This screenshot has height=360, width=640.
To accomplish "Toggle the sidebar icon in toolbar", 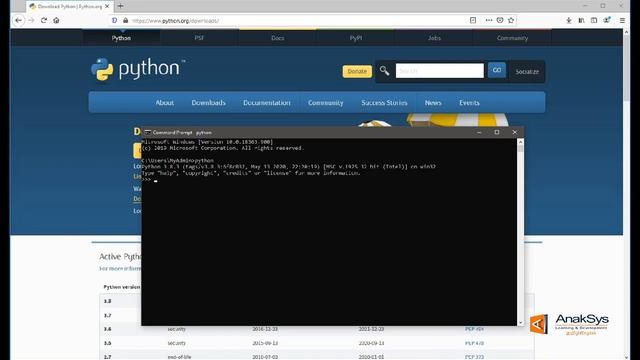I will pos(594,20).
